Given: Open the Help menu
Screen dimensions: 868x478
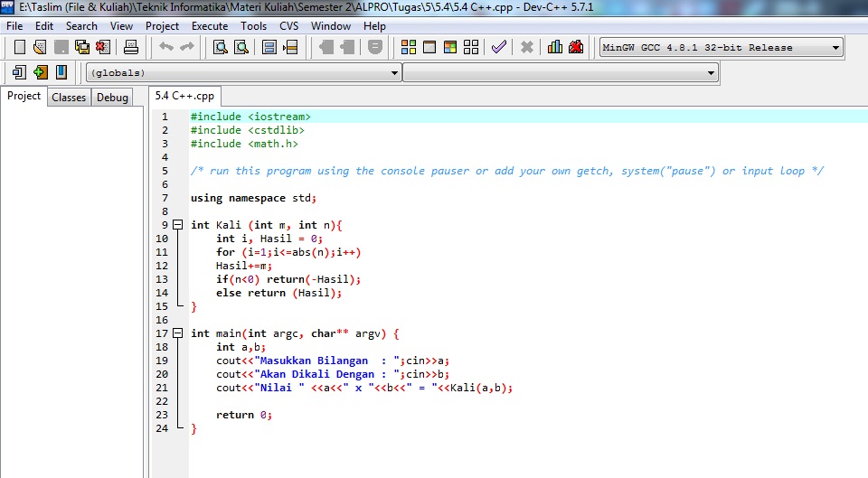Looking at the screenshot, I should (x=374, y=26).
